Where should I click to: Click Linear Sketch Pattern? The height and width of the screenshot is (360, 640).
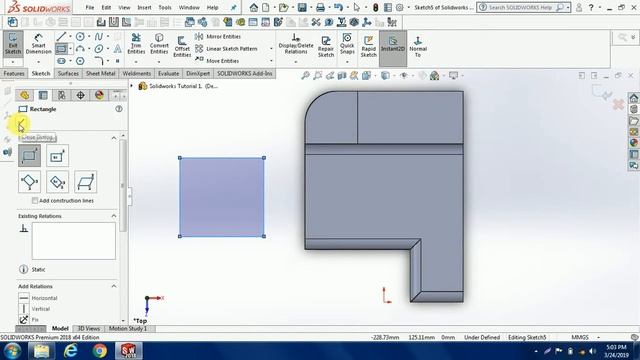(227, 49)
